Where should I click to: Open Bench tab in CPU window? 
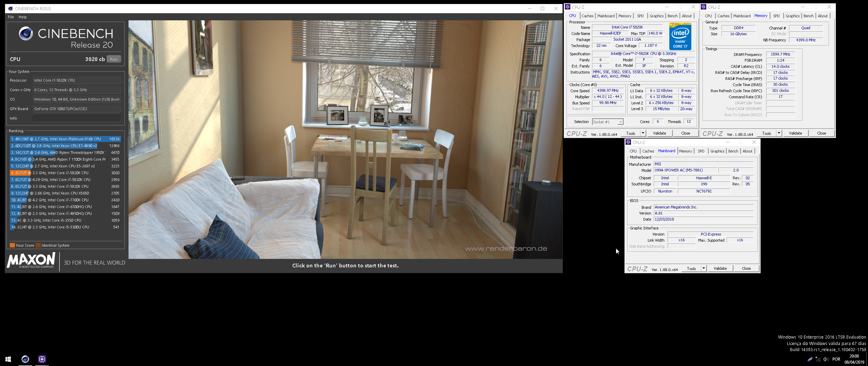tap(672, 16)
